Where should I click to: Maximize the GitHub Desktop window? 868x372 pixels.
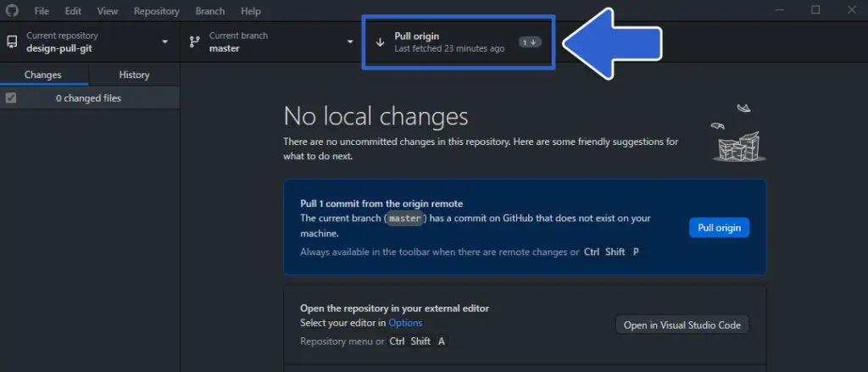click(x=815, y=10)
